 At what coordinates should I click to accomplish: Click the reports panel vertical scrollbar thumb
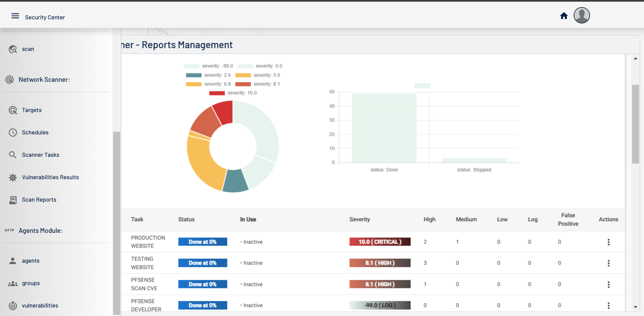tap(635, 124)
